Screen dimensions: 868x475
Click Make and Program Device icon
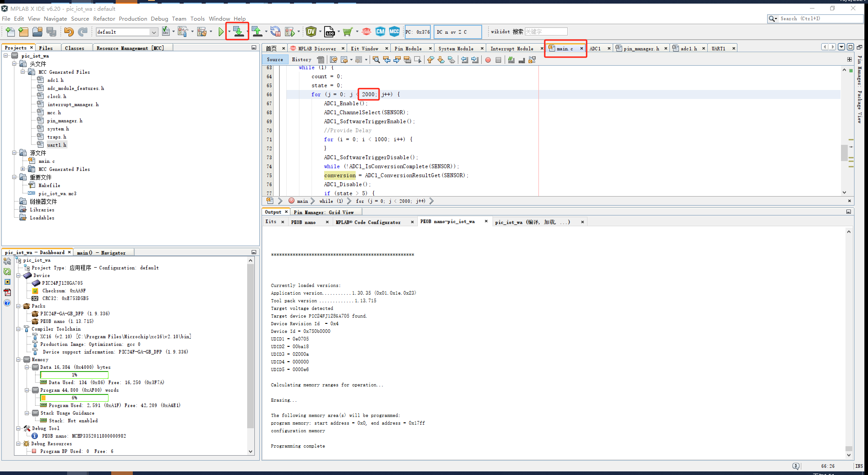(x=238, y=31)
